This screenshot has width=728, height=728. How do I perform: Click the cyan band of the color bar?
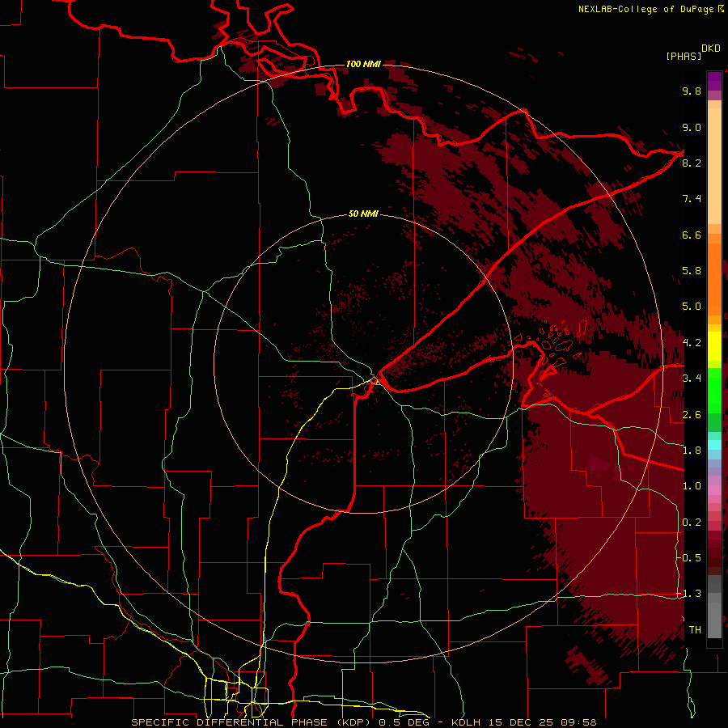[714, 445]
